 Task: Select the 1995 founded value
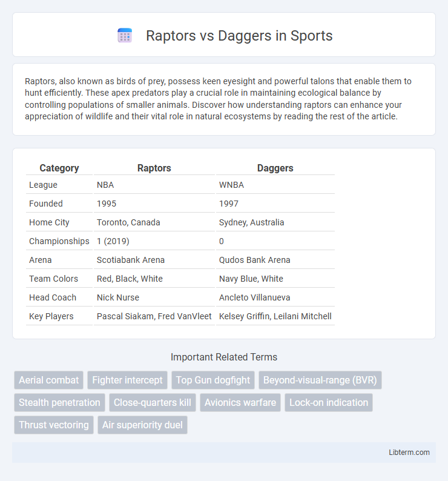point(154,204)
